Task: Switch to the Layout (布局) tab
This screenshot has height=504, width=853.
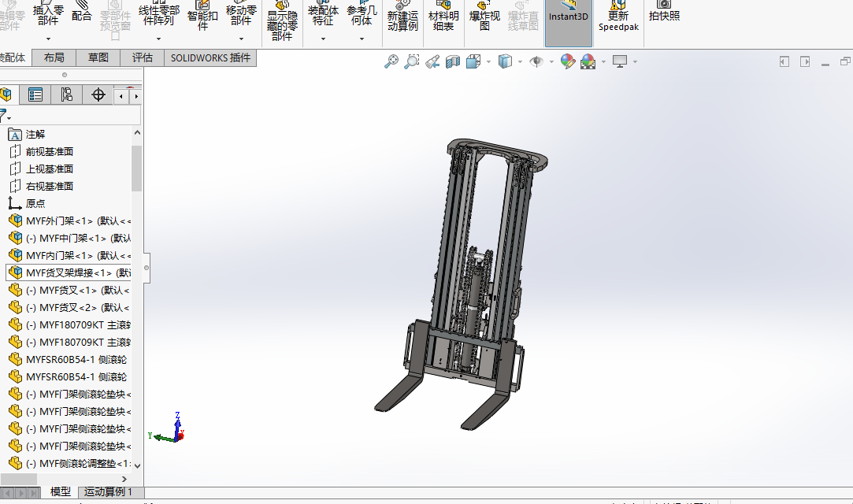Action: [54, 57]
